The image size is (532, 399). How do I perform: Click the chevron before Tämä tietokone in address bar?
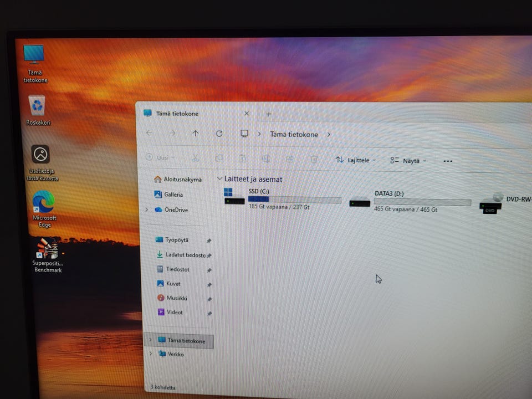point(259,134)
